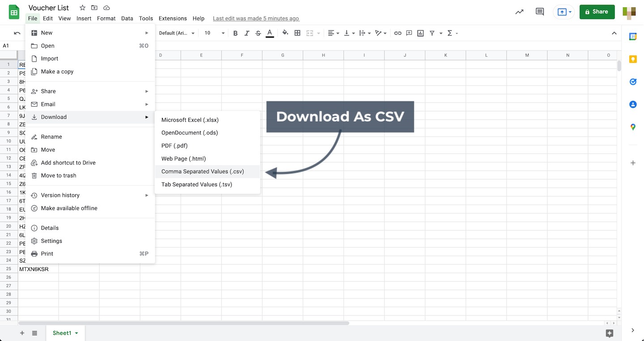Choose Microsoft Excel (.xlsx) download

click(207, 120)
